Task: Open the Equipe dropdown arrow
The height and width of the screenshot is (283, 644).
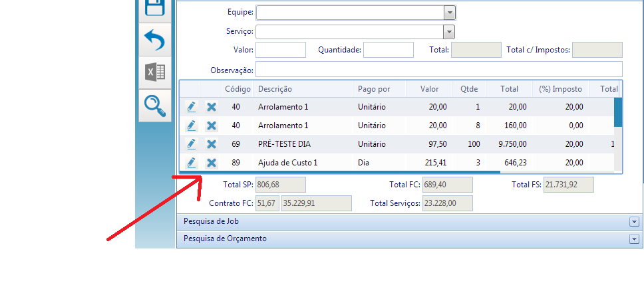Action: pyautogui.click(x=450, y=13)
